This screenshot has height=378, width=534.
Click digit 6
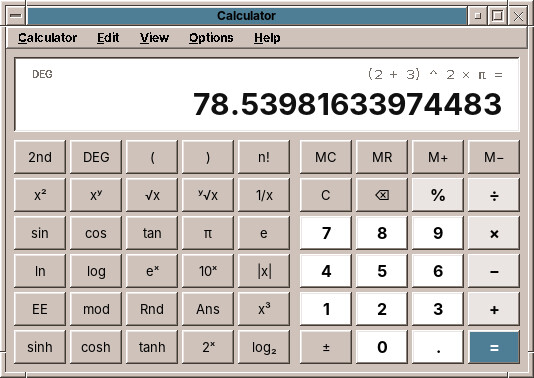pos(438,271)
